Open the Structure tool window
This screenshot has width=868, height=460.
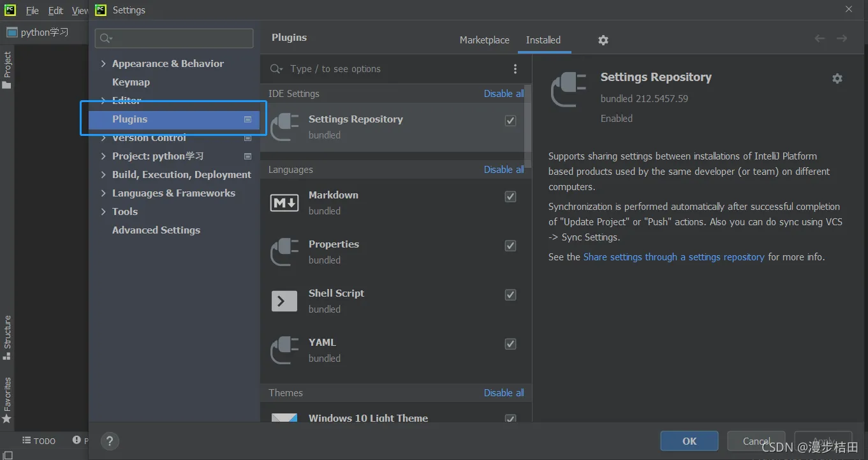tap(7, 338)
